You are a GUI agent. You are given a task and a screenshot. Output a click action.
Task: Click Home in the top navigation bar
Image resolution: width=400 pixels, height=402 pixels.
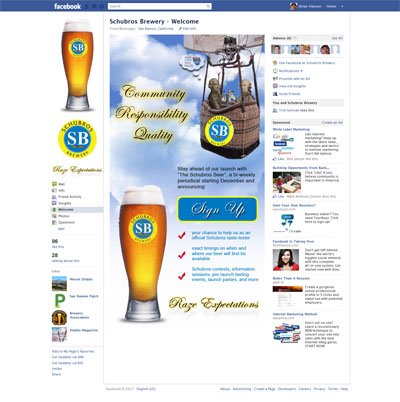point(331,6)
